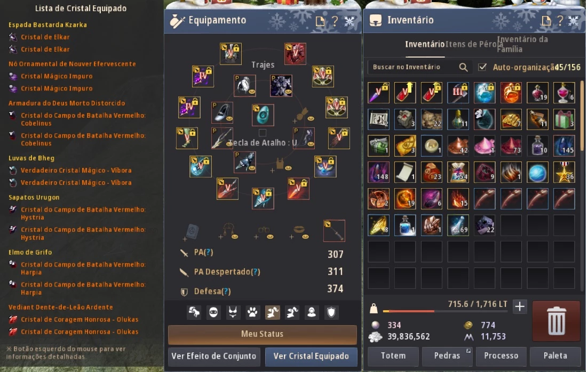Open the Inventário da Família tab
The width and height of the screenshot is (588, 372).
click(522, 44)
